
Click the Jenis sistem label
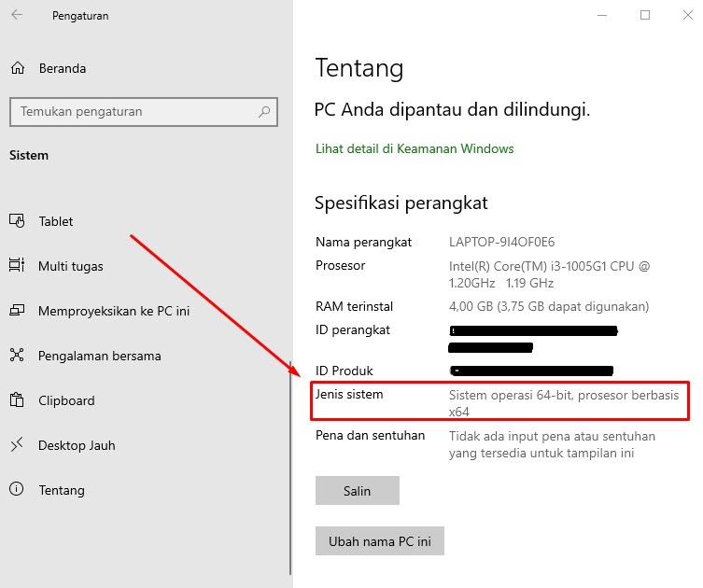(349, 395)
